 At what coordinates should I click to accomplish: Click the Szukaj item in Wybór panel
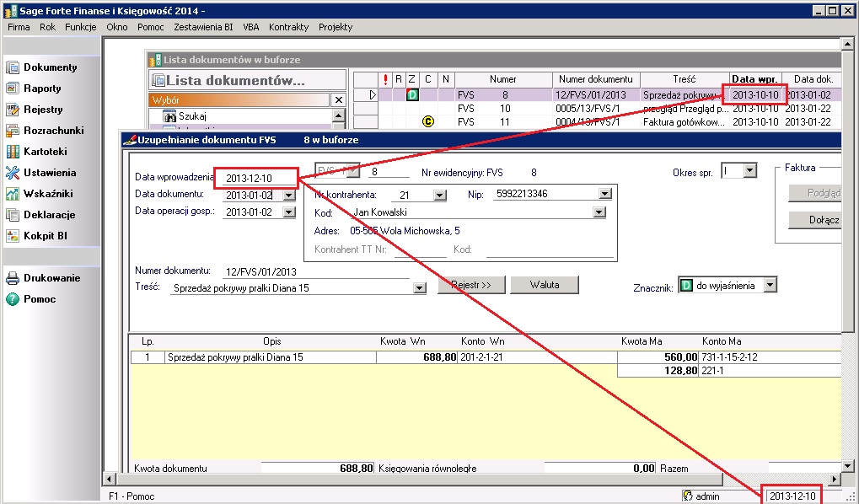click(192, 116)
